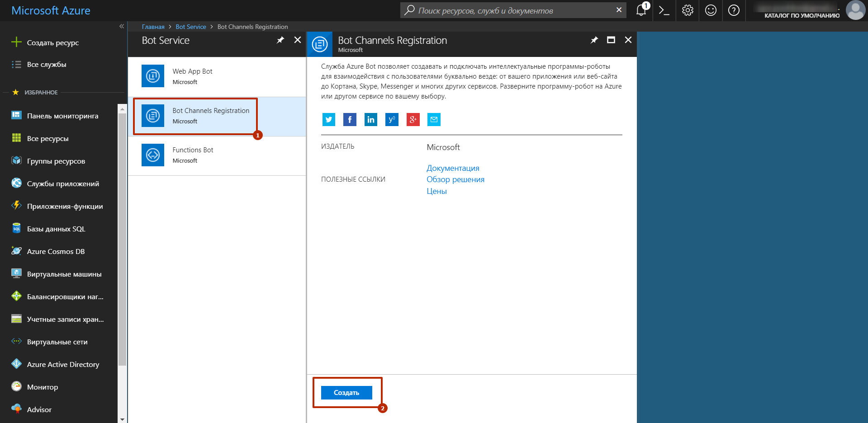Share via Facebook icon
This screenshot has height=423, width=868.
tap(350, 119)
